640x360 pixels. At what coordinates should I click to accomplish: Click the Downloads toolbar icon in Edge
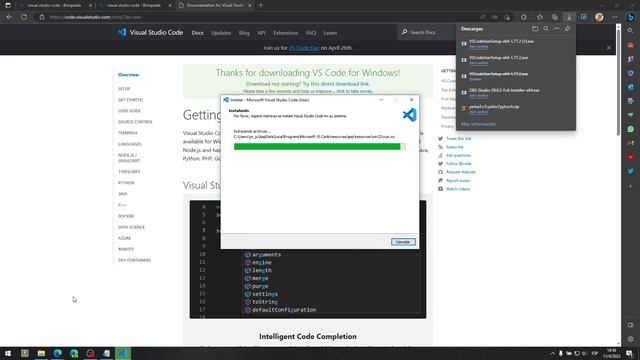569,17
